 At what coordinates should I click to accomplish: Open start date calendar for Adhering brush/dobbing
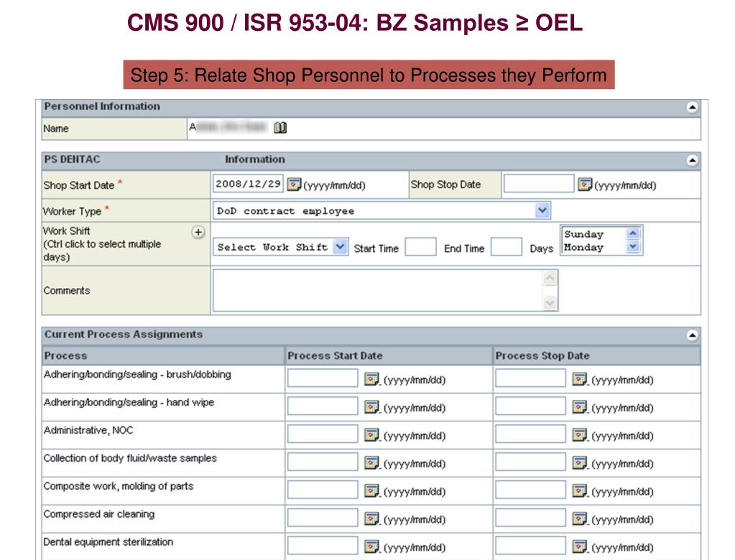(x=371, y=379)
